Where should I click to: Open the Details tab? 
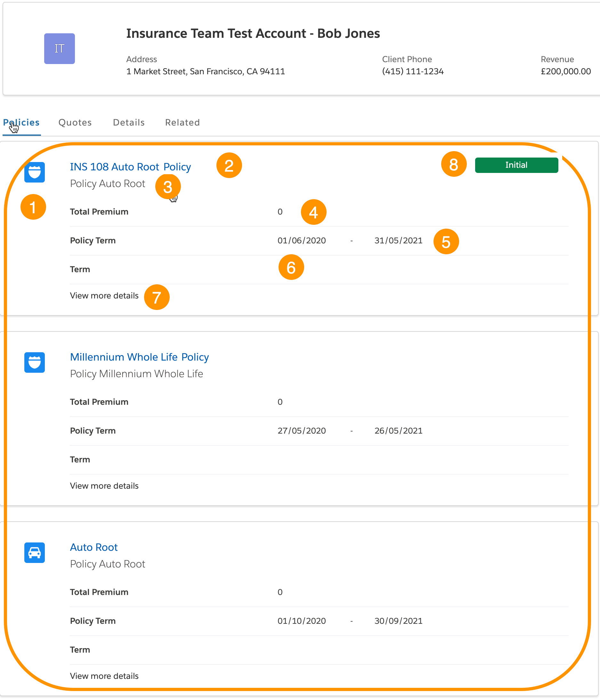[129, 122]
